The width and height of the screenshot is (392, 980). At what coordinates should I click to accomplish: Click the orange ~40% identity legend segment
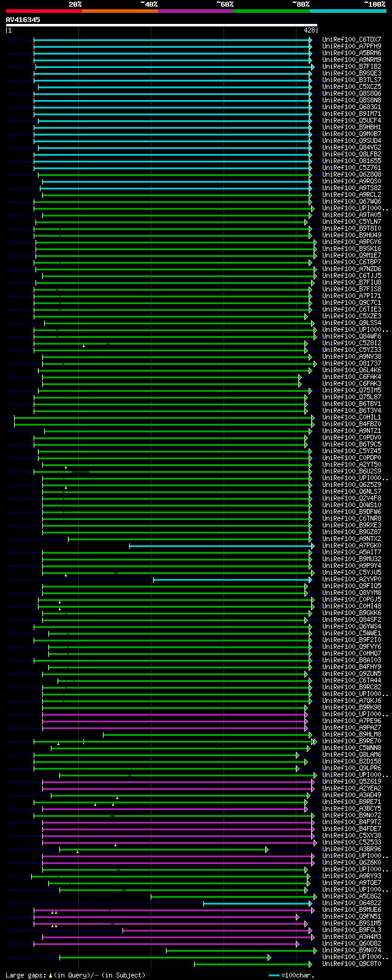click(120, 11)
